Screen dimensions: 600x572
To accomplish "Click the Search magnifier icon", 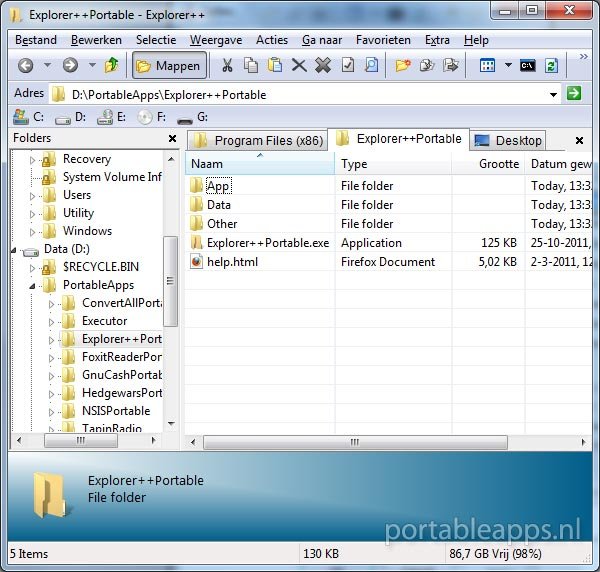I will click(x=371, y=65).
